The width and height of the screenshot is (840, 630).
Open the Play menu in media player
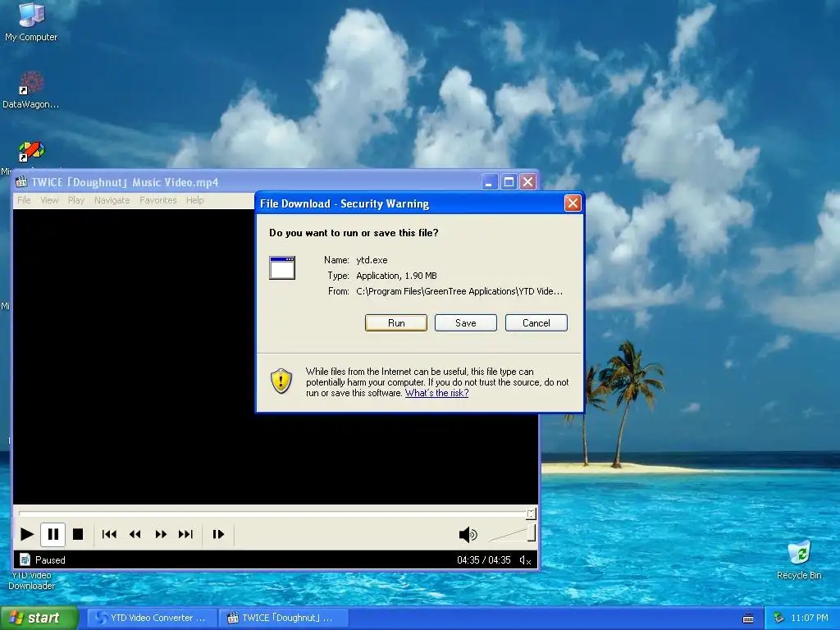tap(76, 200)
